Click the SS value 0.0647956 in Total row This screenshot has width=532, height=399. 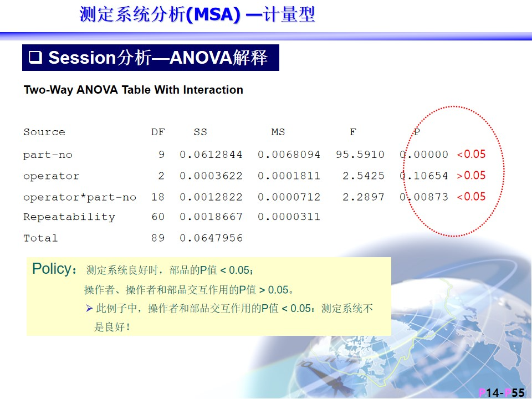click(x=211, y=238)
